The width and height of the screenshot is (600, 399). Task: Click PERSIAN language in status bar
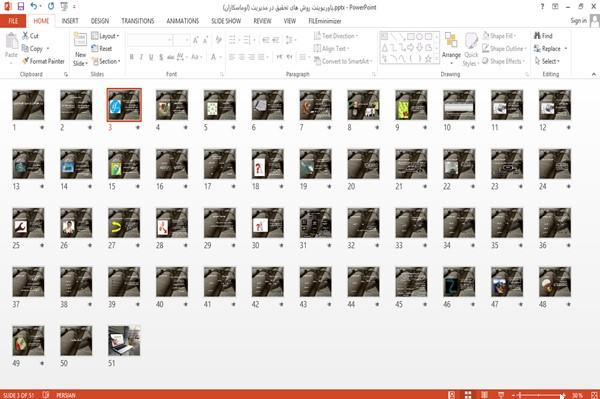coord(66,395)
